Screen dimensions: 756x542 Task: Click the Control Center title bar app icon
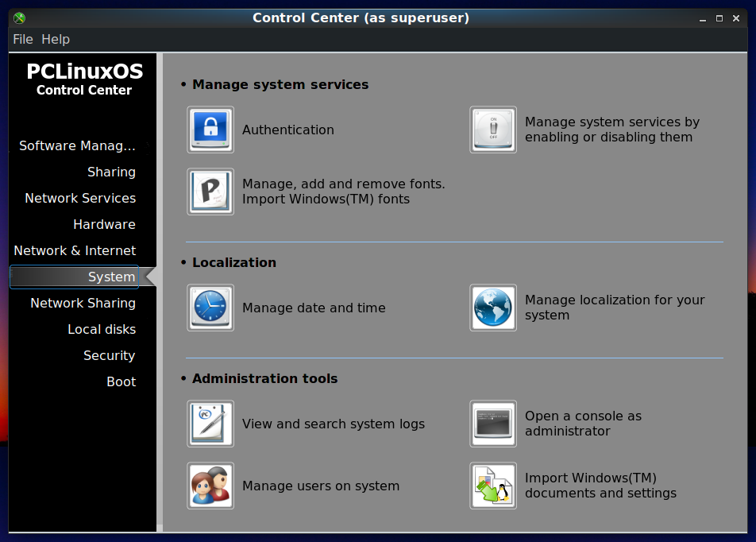coord(19,18)
